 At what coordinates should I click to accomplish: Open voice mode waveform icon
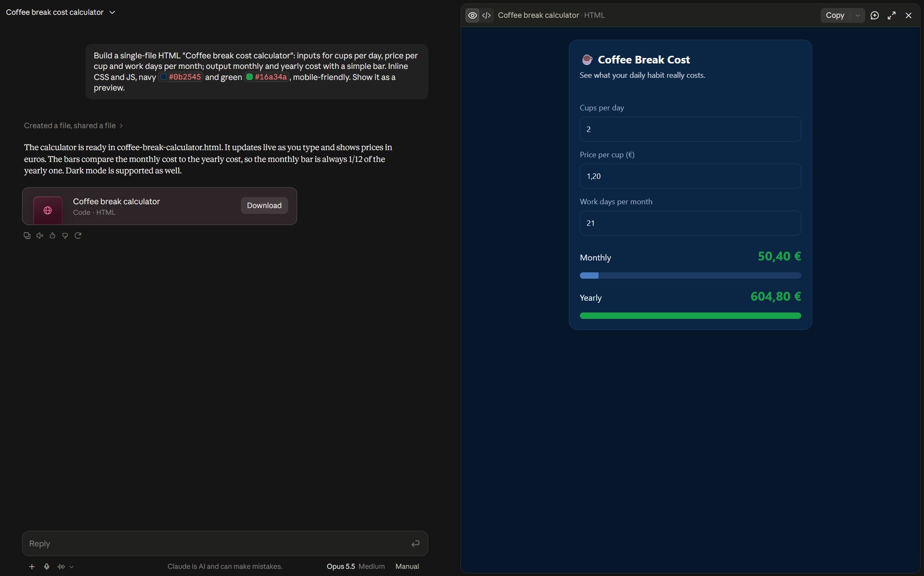coord(61,567)
